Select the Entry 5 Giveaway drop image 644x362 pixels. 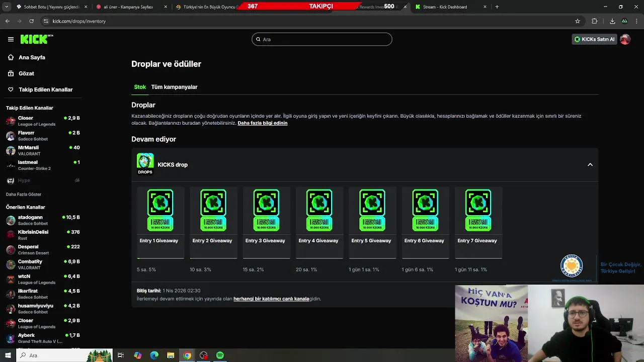click(372, 210)
